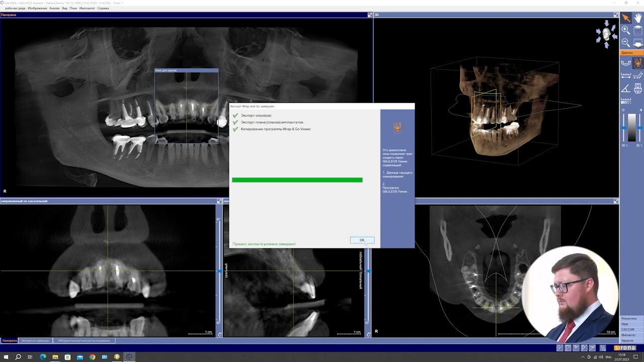This screenshot has width=644, height=362.
Task: Maximize the tangential slice pane
Action: (x=219, y=201)
